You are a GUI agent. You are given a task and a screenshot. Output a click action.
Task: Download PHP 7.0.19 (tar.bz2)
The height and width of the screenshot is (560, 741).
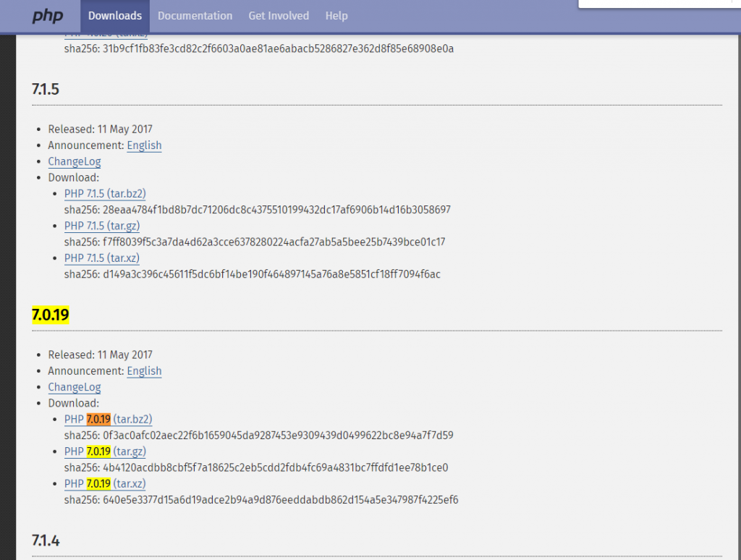(109, 419)
